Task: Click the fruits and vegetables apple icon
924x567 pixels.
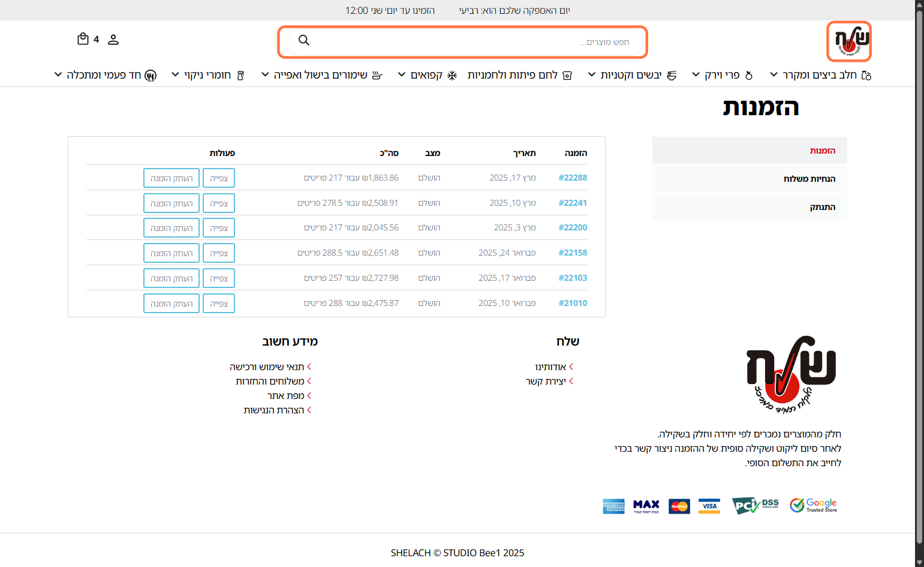Action: (748, 75)
